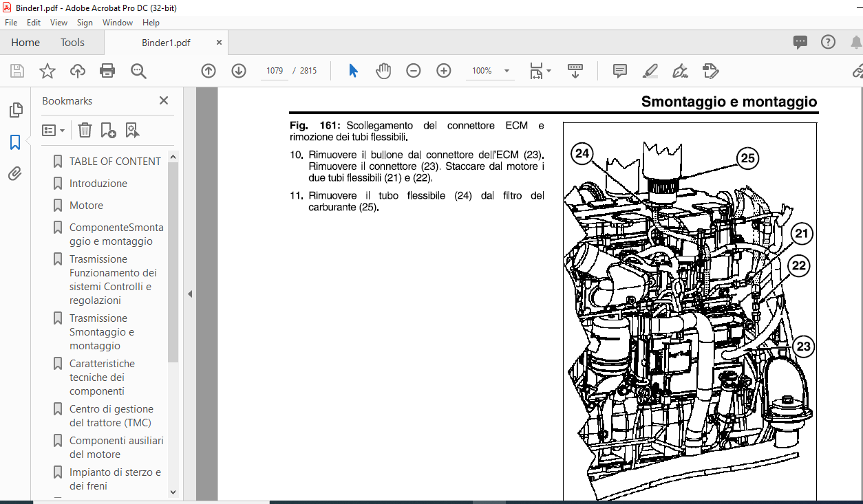Viewport: 863px width, 504px height.
Task: Open the chat notifications bubble icon
Action: pos(800,42)
